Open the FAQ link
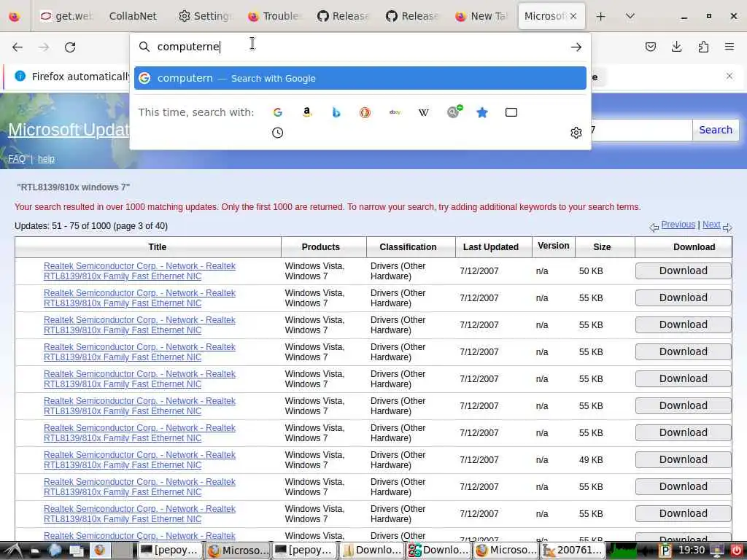The height and width of the screenshot is (560, 747). [x=17, y=159]
